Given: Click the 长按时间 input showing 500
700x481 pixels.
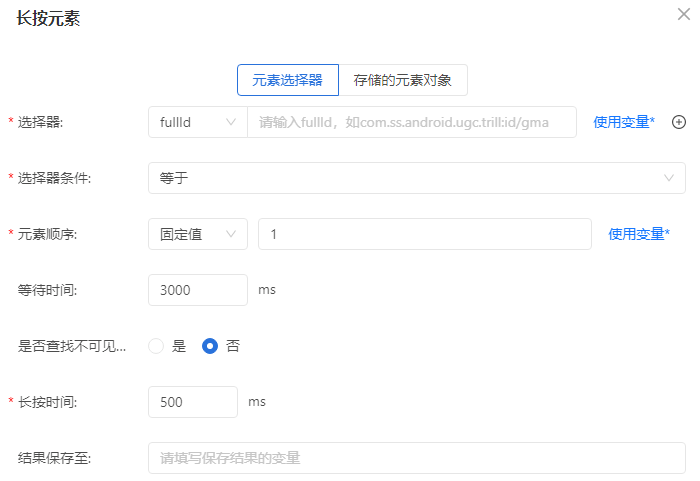Looking at the screenshot, I should [x=192, y=402].
